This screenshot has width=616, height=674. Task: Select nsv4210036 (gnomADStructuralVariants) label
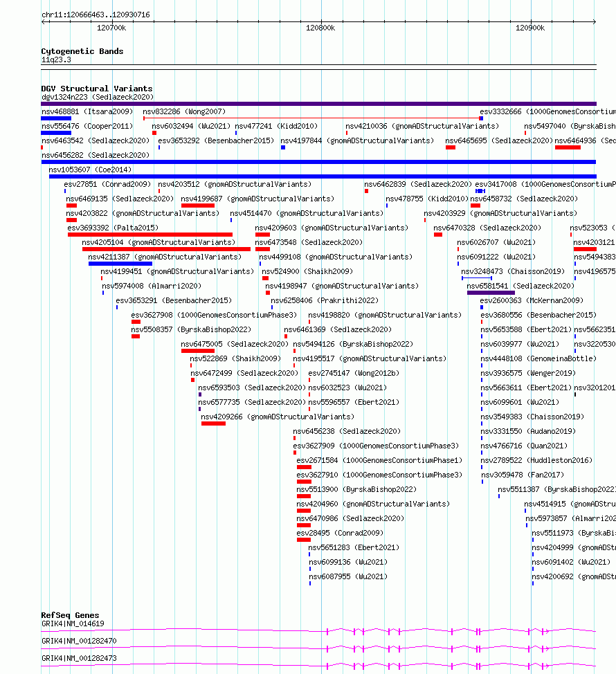(x=423, y=127)
